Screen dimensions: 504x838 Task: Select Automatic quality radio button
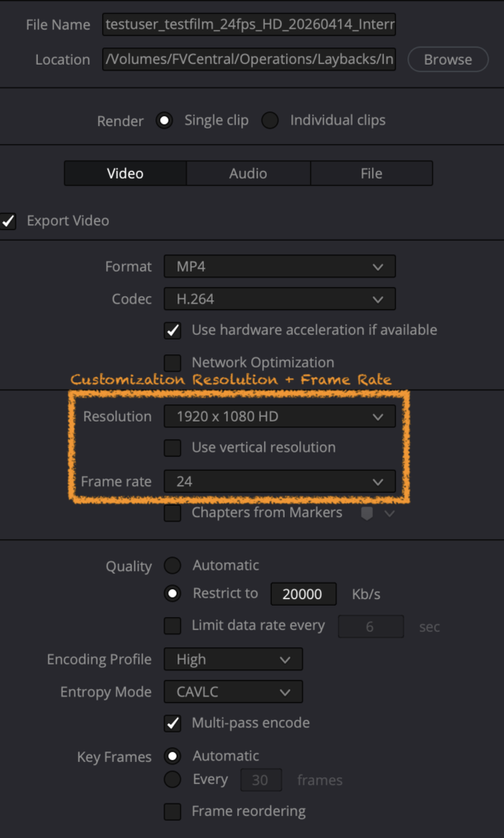pyautogui.click(x=173, y=565)
